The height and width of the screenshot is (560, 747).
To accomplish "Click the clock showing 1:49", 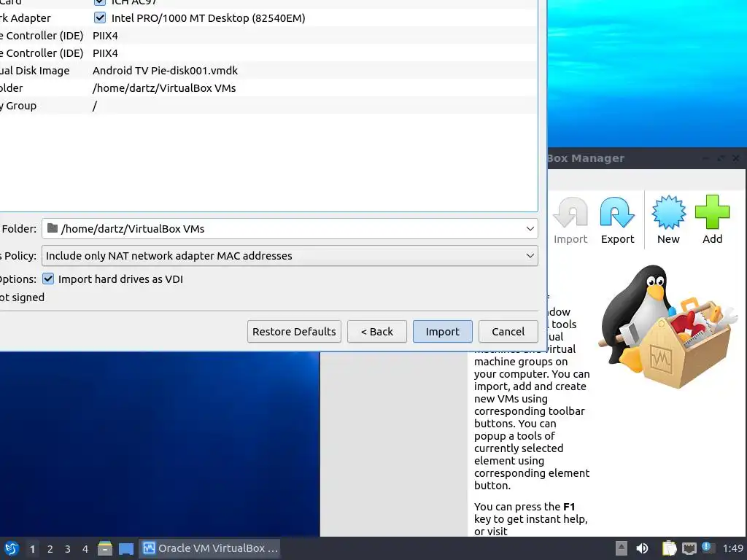I will tap(732, 548).
